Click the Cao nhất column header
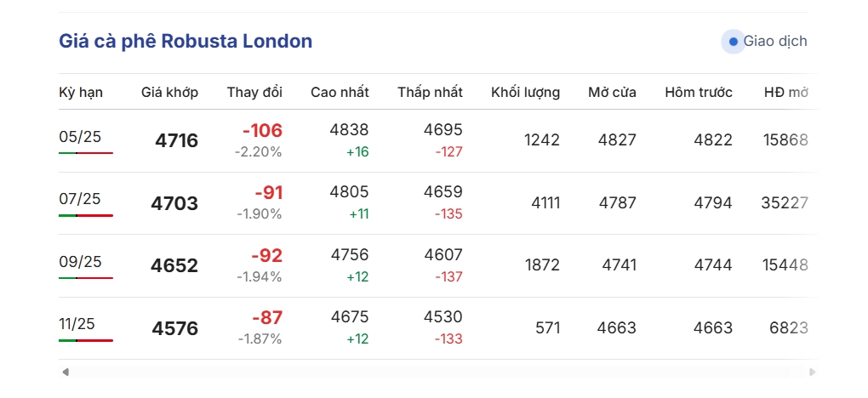 click(x=340, y=92)
